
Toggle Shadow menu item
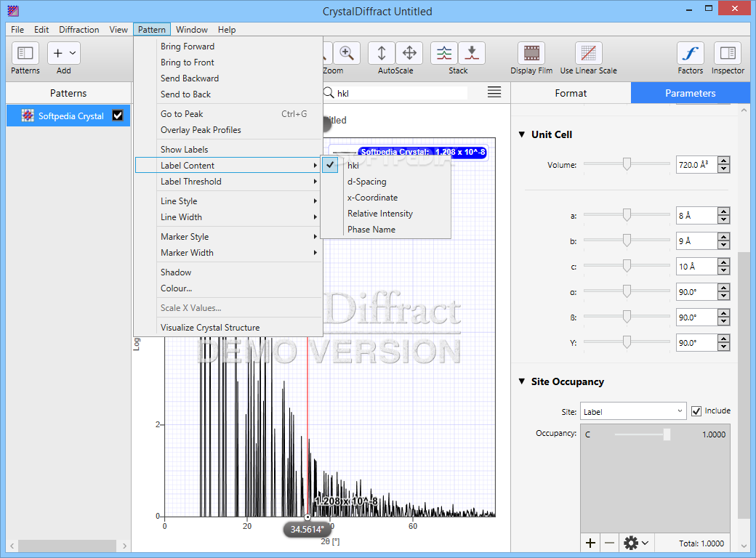click(228, 272)
